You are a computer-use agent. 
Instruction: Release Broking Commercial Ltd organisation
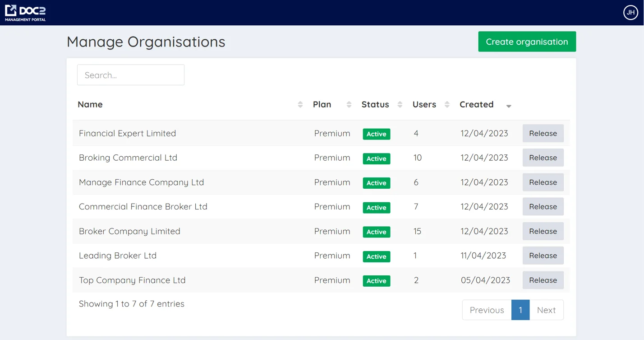[543, 158]
